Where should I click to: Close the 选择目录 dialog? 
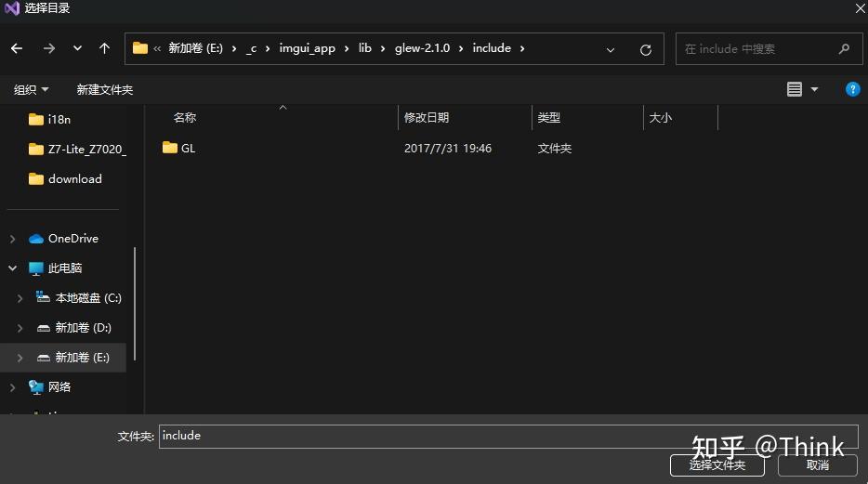861,8
